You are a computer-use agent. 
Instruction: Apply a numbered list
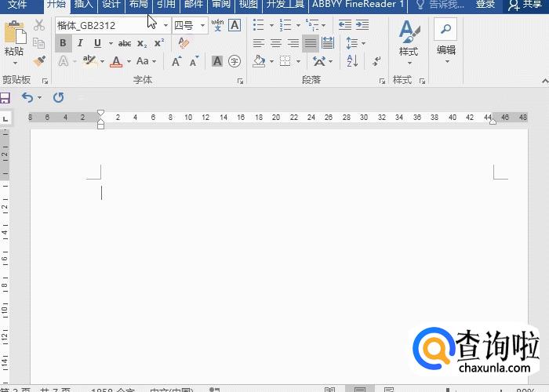point(285,25)
